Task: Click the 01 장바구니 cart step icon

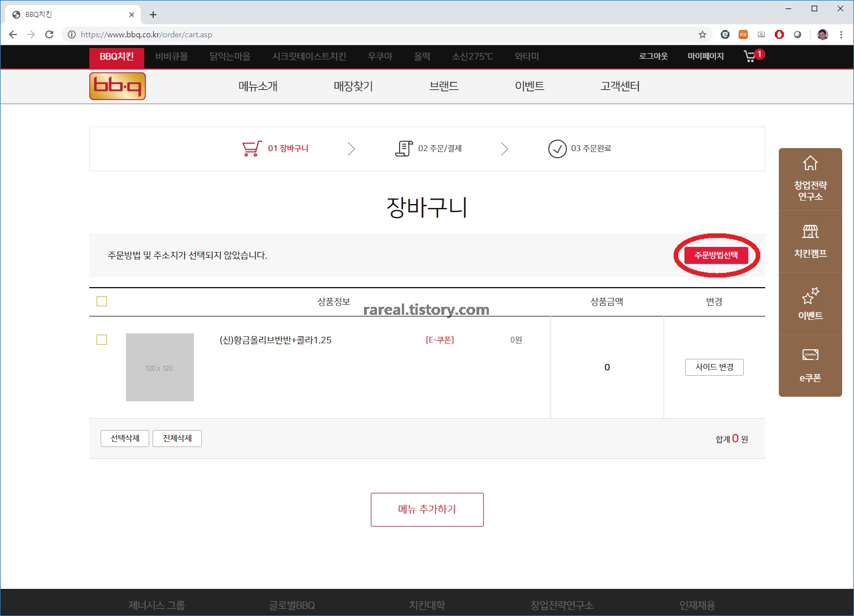Action: coord(252,149)
